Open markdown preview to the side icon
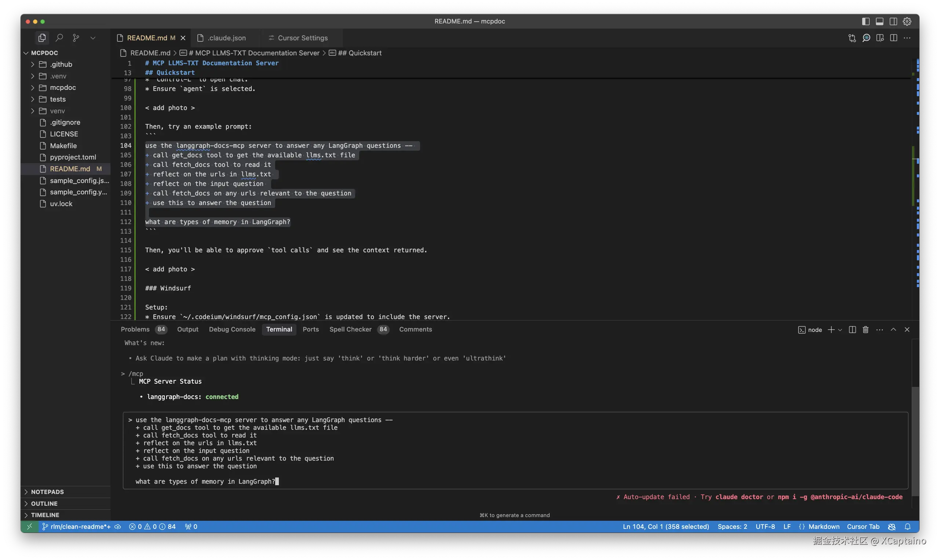 [879, 38]
